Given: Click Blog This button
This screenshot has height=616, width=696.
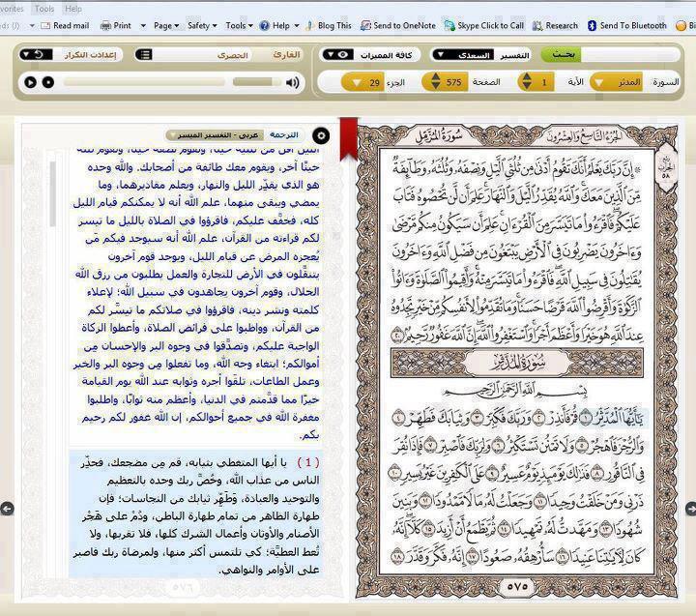Looking at the screenshot, I should point(329,26).
